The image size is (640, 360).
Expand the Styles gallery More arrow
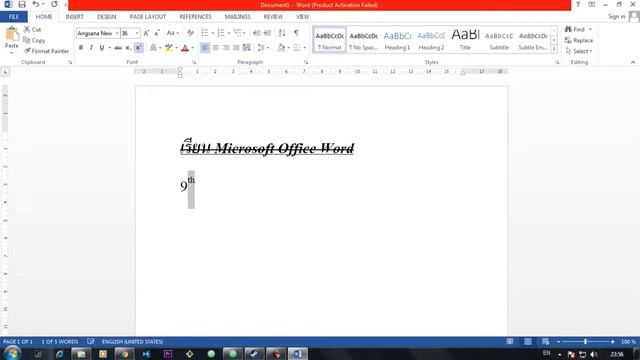point(554,49)
